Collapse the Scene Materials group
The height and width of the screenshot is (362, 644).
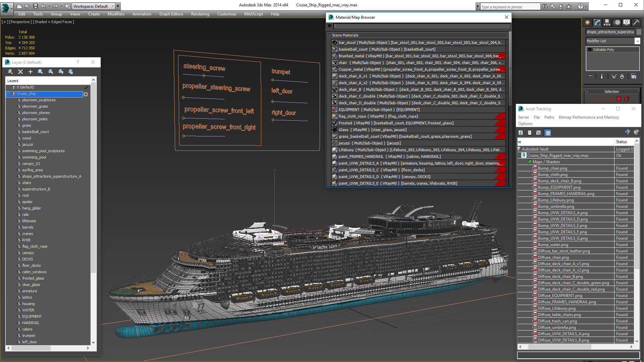pyautogui.click(x=330, y=35)
